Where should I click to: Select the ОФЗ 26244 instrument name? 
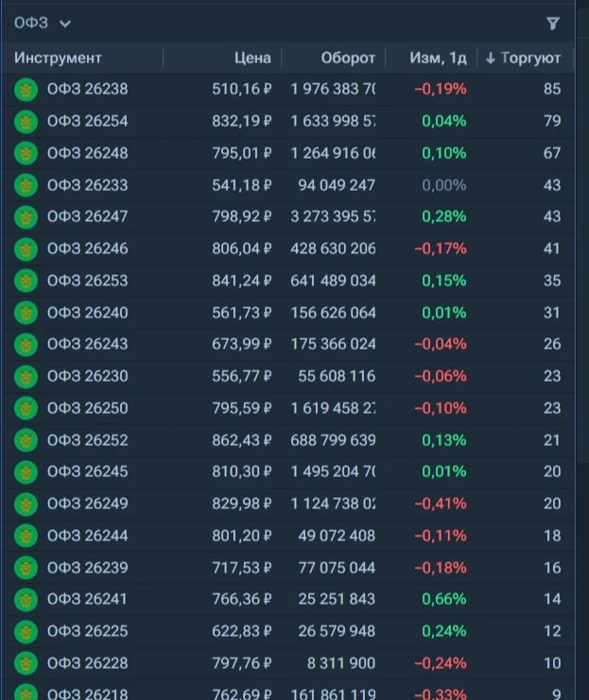tap(88, 536)
